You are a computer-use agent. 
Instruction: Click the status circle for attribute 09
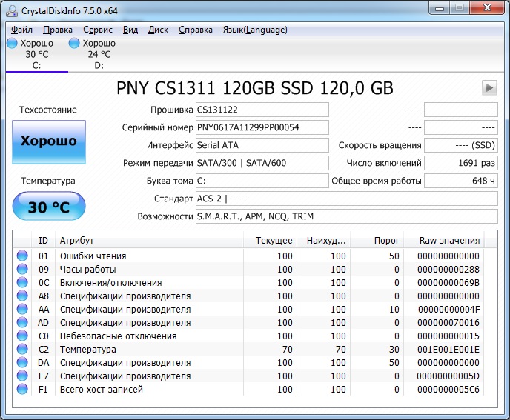pyautogui.click(x=22, y=269)
